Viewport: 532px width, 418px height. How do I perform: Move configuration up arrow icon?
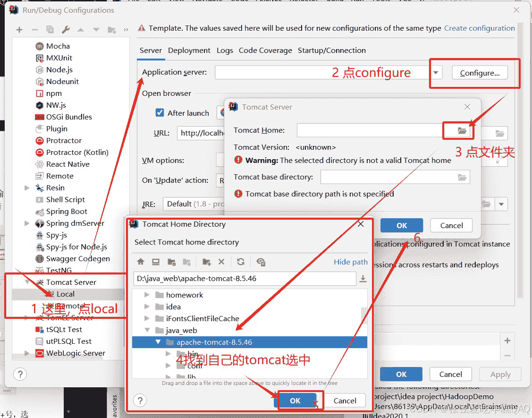[x=80, y=30]
